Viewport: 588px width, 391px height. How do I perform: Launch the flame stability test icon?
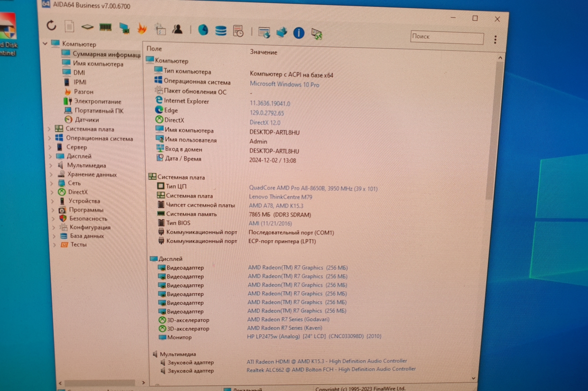pyautogui.click(x=142, y=29)
